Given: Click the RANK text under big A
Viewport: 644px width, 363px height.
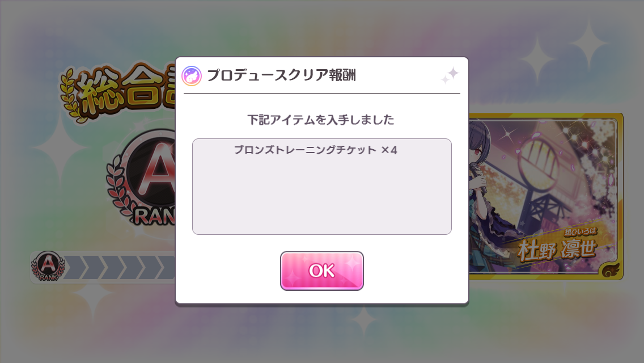Looking at the screenshot, I should point(154,216).
